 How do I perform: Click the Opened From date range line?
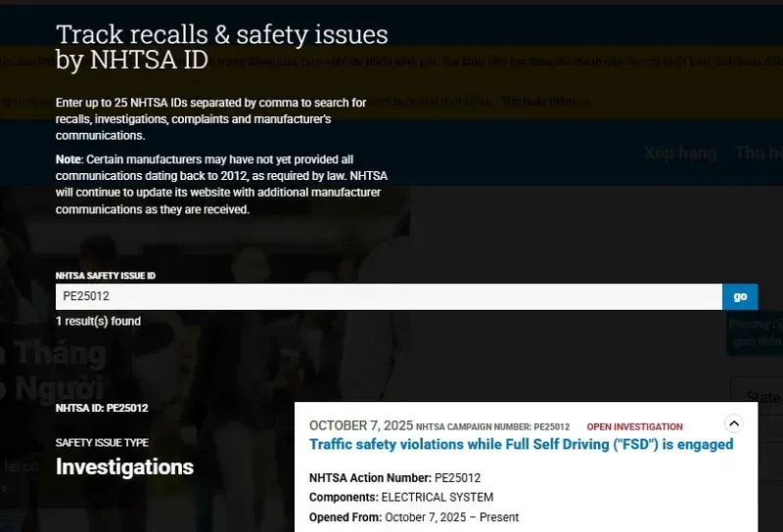[x=413, y=516]
